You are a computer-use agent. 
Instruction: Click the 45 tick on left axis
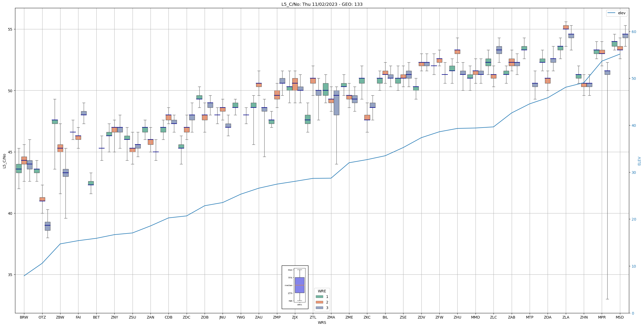10,152
